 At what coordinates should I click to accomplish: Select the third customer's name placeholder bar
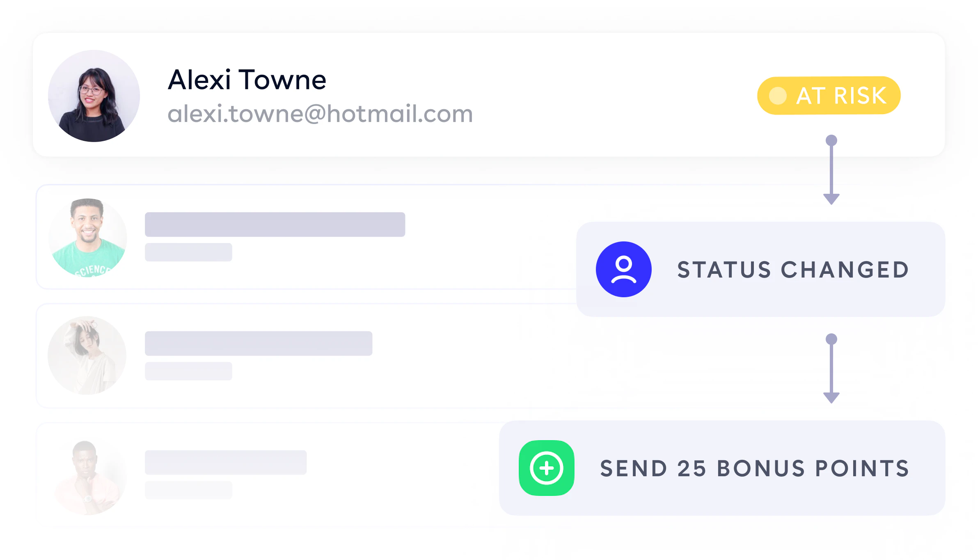259,343
